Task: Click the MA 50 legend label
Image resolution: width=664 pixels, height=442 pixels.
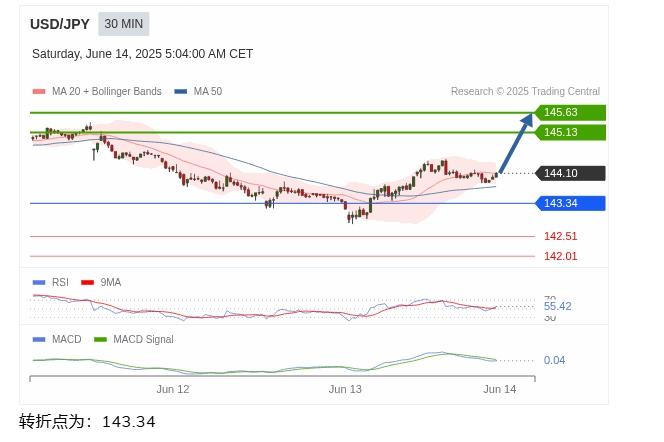Action: click(208, 91)
